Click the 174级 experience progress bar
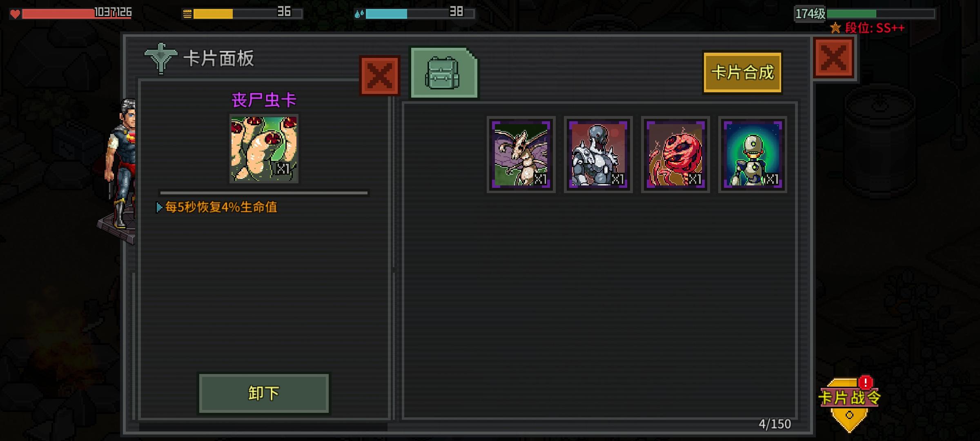The width and height of the screenshot is (980, 441). pyautogui.click(x=880, y=14)
